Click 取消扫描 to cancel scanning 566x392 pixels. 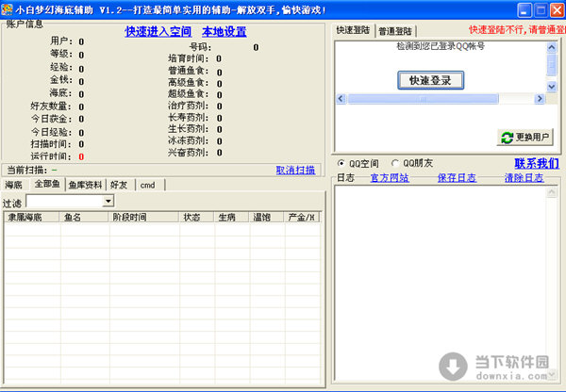pos(294,170)
